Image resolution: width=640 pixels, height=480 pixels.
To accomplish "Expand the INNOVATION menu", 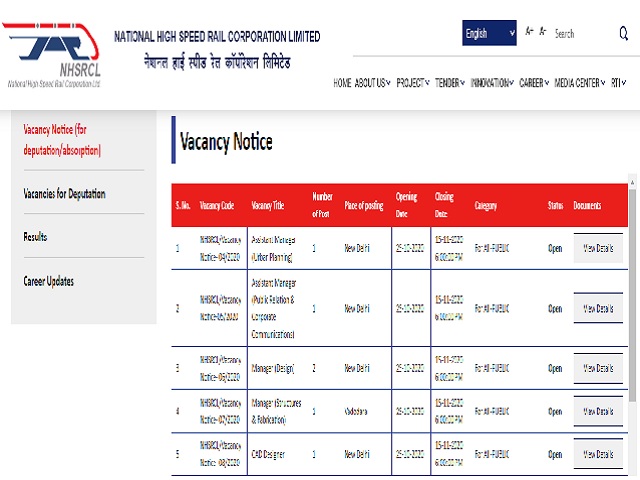I will point(492,83).
